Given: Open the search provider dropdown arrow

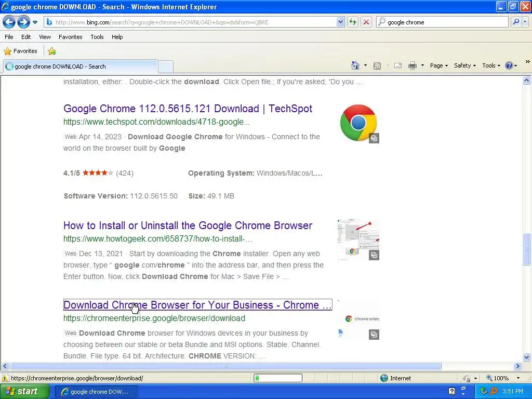Looking at the screenshot, I should [x=525, y=22].
